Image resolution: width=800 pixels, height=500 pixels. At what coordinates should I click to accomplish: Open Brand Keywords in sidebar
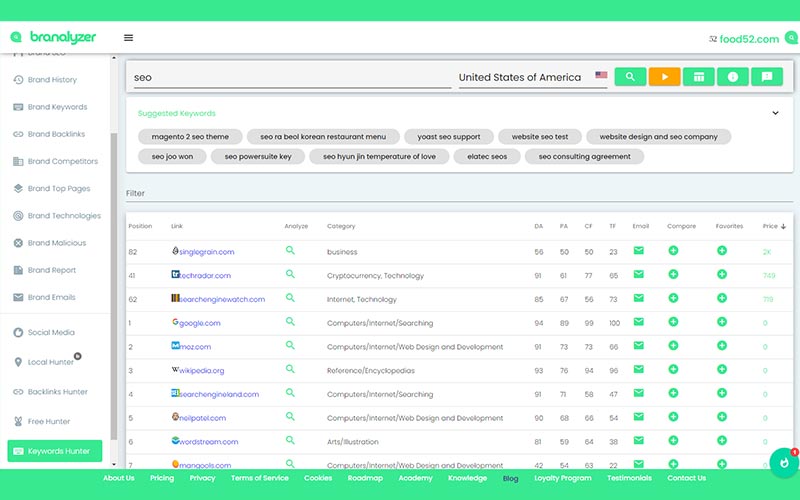tap(57, 107)
